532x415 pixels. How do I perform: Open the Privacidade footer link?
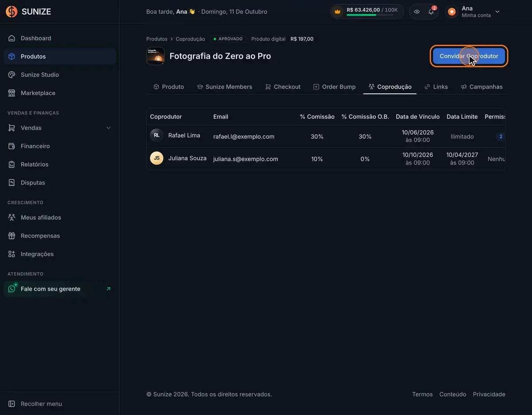click(489, 394)
